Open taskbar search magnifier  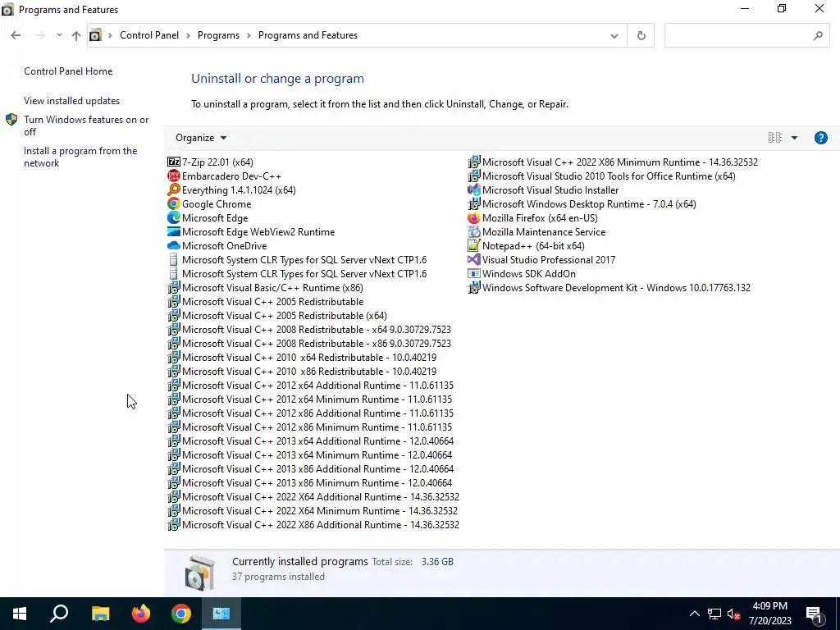59,614
